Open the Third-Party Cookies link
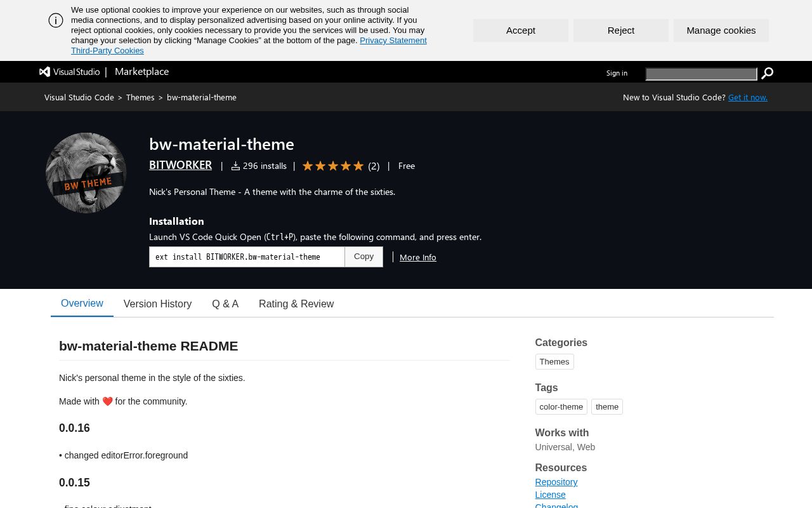 coord(107,51)
